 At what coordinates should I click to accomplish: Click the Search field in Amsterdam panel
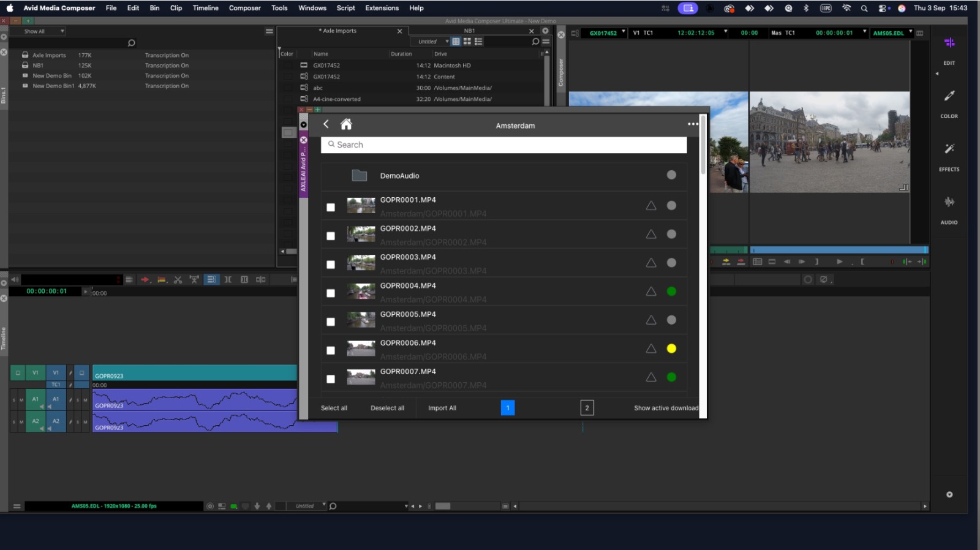click(x=503, y=145)
